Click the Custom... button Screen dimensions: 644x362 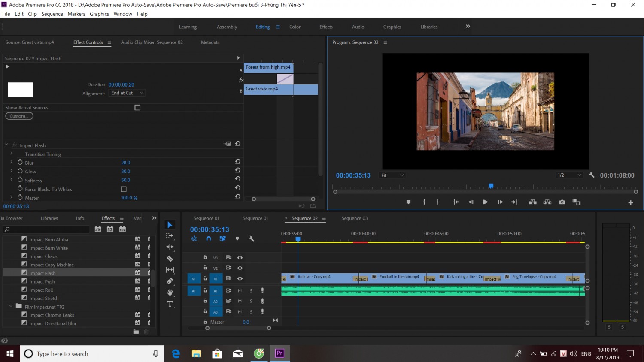pos(19,116)
